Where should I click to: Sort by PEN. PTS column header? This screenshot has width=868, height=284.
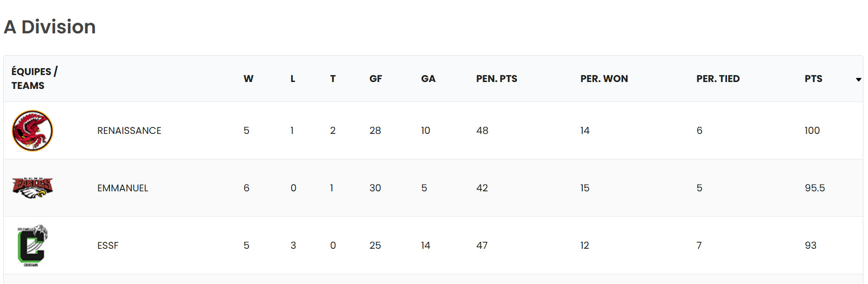(x=497, y=79)
